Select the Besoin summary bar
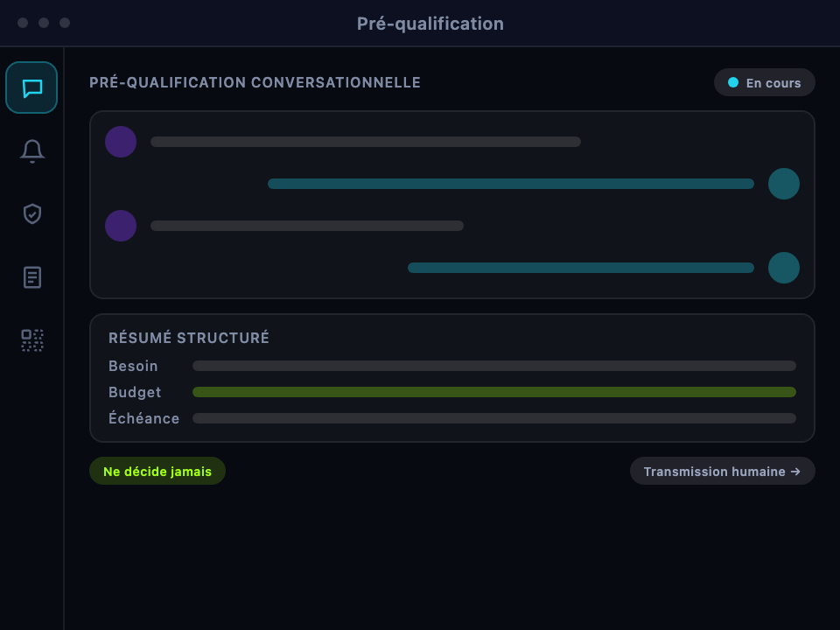840x630 pixels. point(493,366)
